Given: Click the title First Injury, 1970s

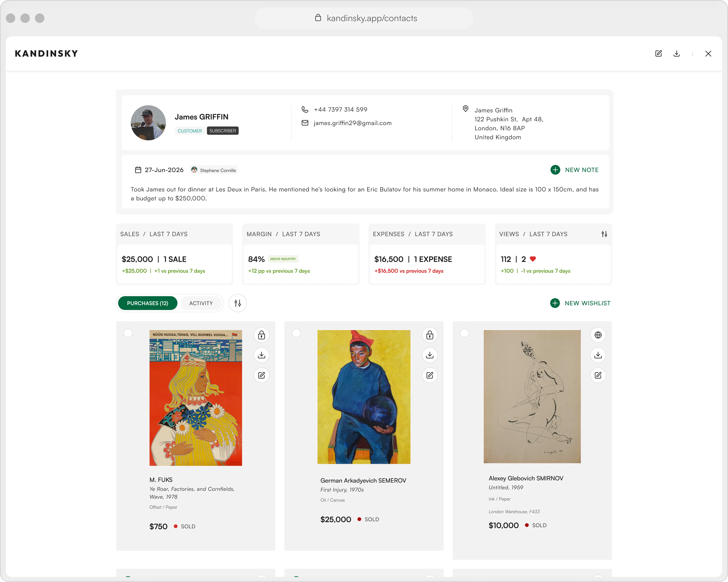Looking at the screenshot, I should [x=342, y=490].
